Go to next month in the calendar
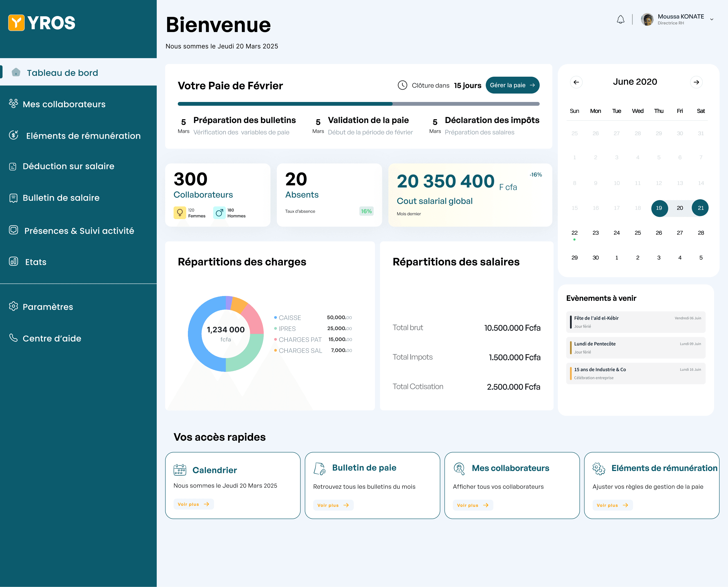Image resolution: width=728 pixels, height=587 pixels. [696, 82]
